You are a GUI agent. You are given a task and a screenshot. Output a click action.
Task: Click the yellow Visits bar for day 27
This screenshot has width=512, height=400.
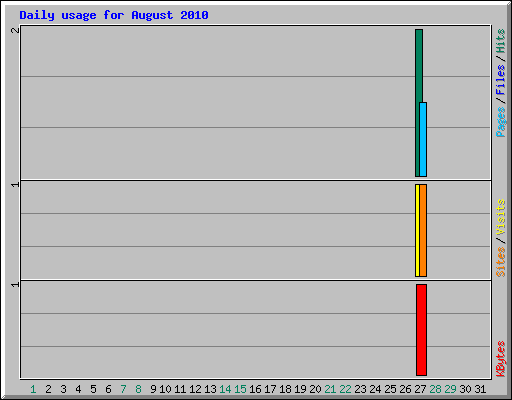tap(417, 230)
